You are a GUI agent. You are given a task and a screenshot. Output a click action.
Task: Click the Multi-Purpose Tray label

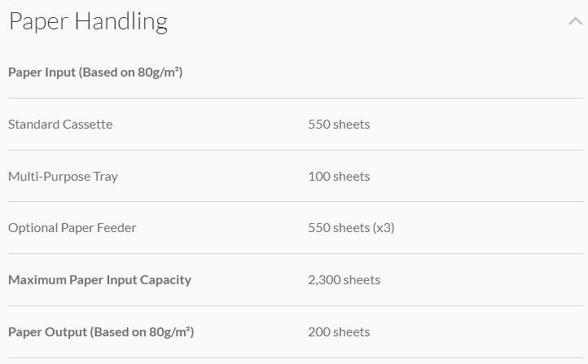coord(63,177)
